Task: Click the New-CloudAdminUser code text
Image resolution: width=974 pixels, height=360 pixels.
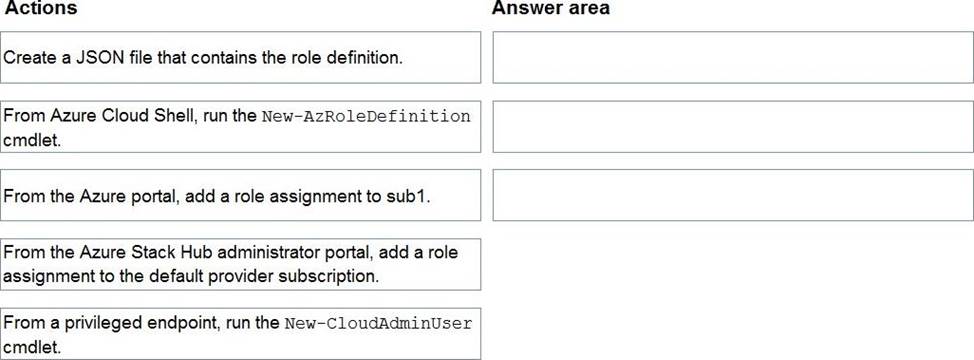Action: [x=378, y=324]
